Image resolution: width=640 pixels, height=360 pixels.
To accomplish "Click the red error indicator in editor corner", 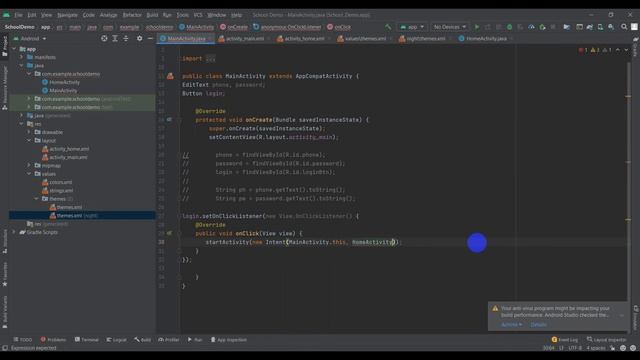I will 582,50.
